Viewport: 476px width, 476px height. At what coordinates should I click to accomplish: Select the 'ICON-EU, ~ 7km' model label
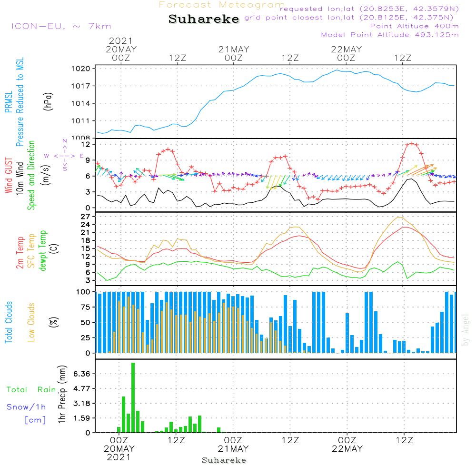point(61,26)
